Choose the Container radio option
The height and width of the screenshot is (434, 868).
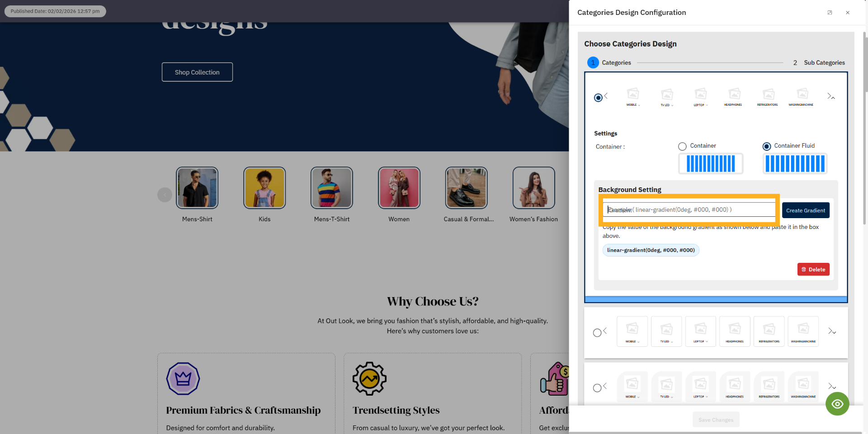click(x=682, y=146)
